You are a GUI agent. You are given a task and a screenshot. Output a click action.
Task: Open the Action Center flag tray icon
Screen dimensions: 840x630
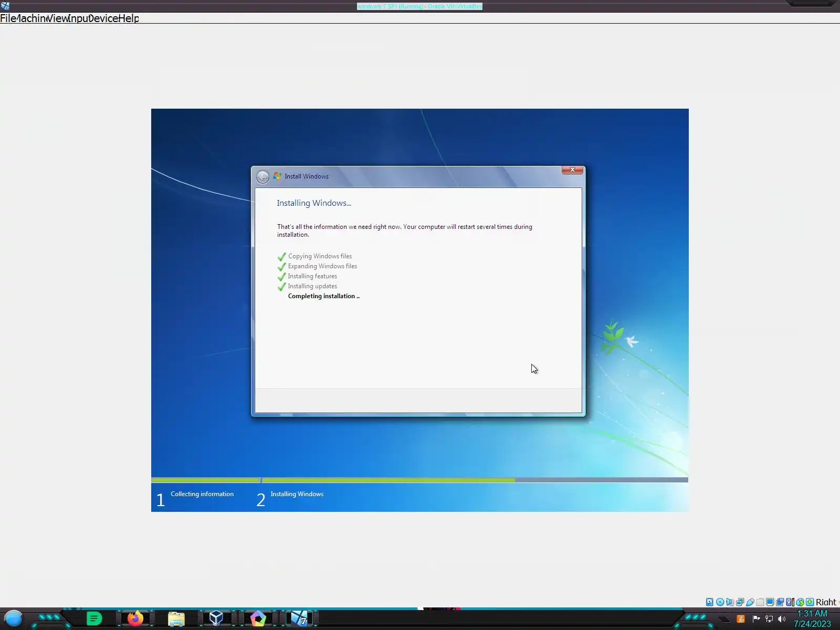(x=756, y=619)
